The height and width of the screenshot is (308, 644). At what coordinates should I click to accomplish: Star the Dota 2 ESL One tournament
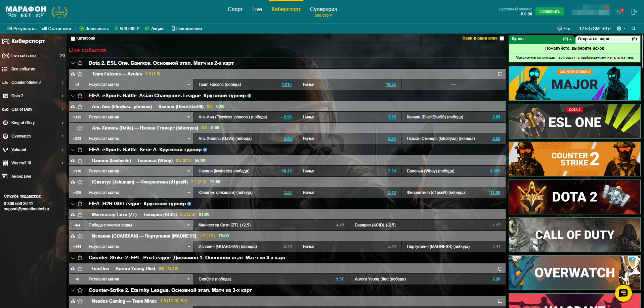[80, 63]
